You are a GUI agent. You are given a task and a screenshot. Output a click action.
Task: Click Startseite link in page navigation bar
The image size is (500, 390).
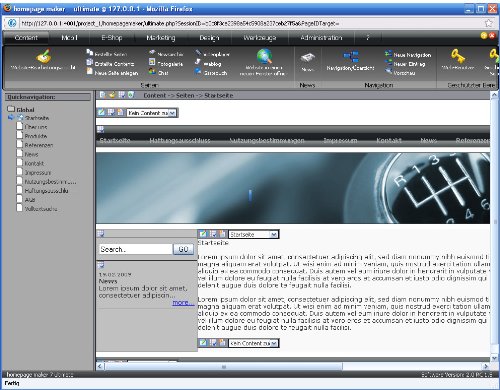coord(115,140)
